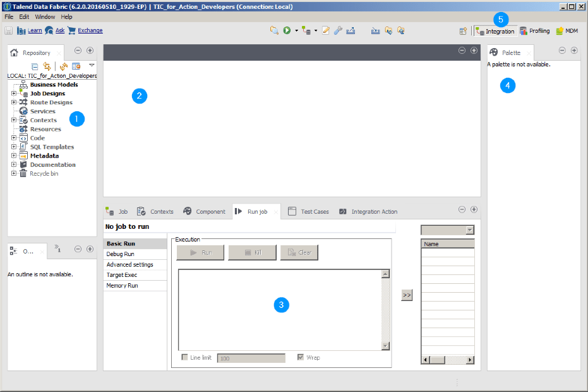Screen dimensions: 588x392
Task: Click the wrench icon in main toolbar
Action: (x=338, y=31)
